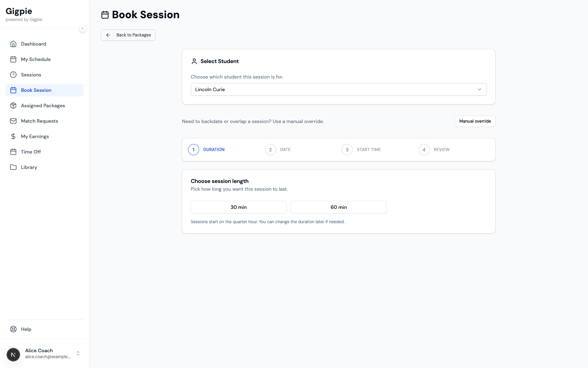Click the Help lifebuoy icon
Image resolution: width=588 pixels, height=368 pixels.
click(13, 329)
